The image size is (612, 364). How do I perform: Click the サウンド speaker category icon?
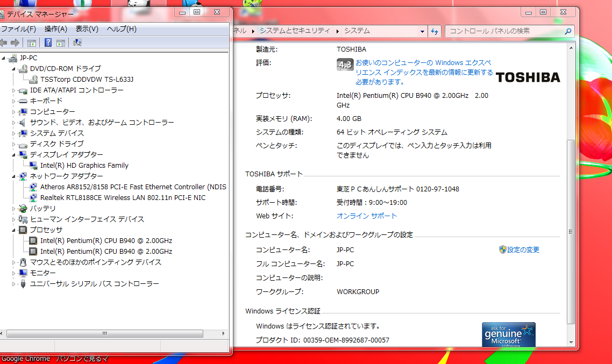23,123
